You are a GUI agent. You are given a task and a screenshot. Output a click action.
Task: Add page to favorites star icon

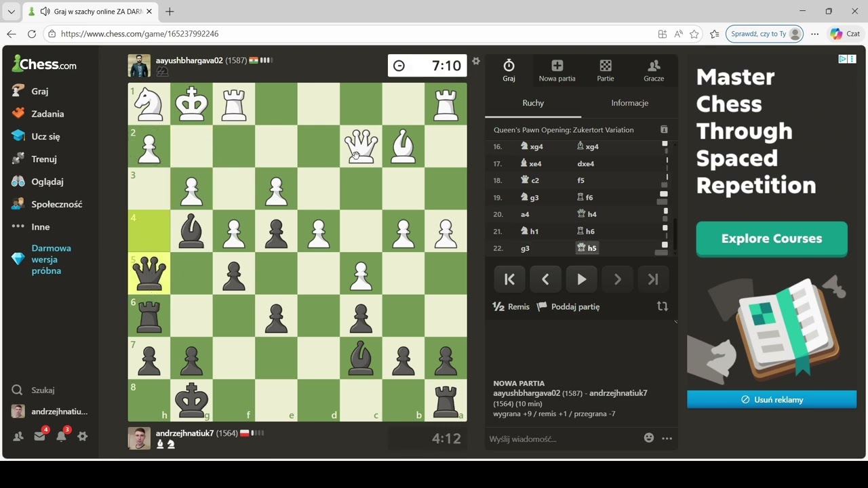[x=694, y=34]
